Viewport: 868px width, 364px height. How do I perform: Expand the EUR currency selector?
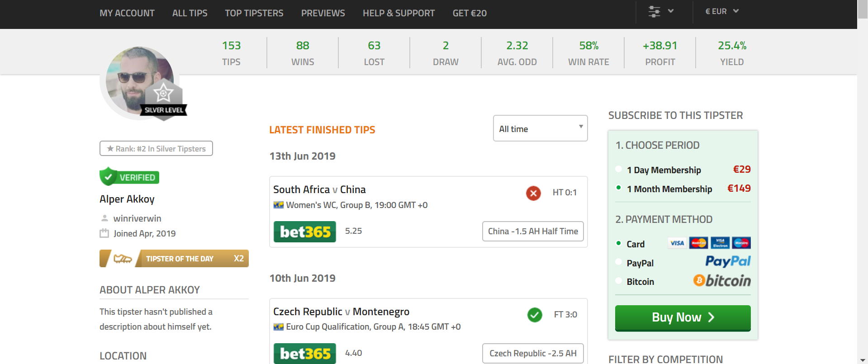722,11
